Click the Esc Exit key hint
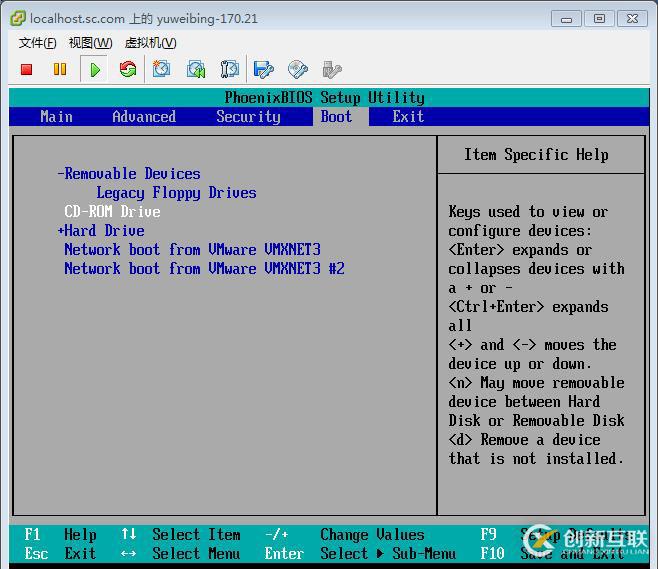658x569 pixels. 60,553
